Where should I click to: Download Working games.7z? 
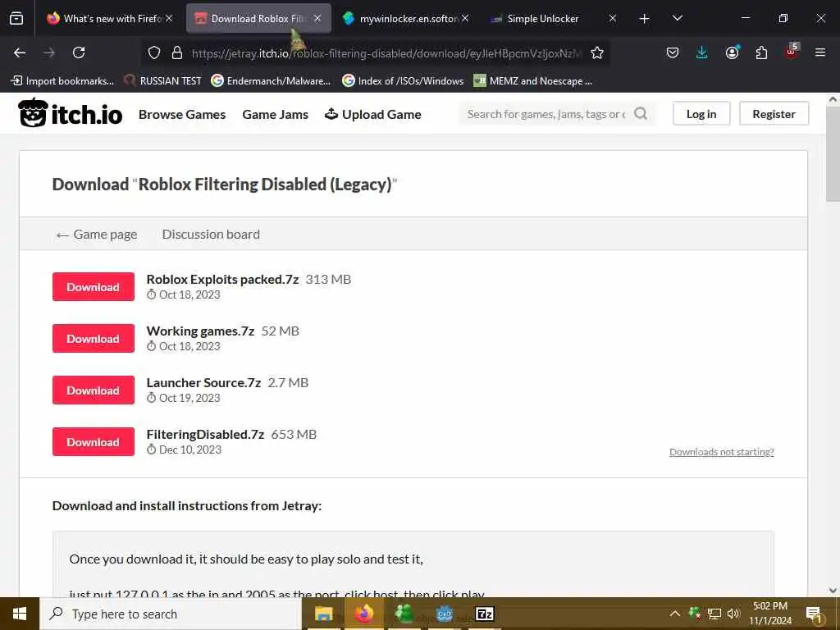click(x=94, y=339)
